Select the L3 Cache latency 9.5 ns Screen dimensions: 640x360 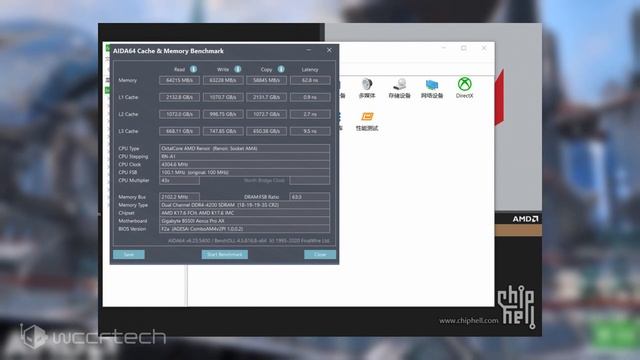pos(310,131)
